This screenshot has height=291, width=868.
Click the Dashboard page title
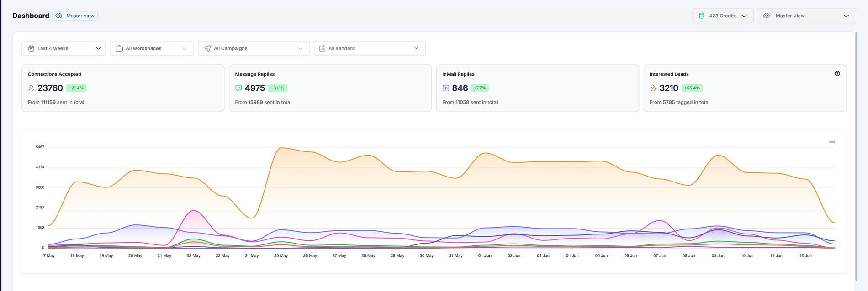tap(31, 16)
